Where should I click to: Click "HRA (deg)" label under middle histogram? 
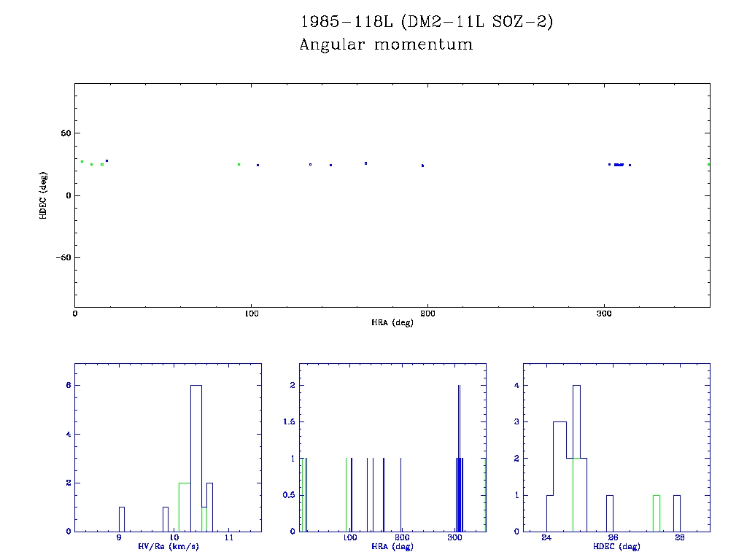(x=392, y=545)
